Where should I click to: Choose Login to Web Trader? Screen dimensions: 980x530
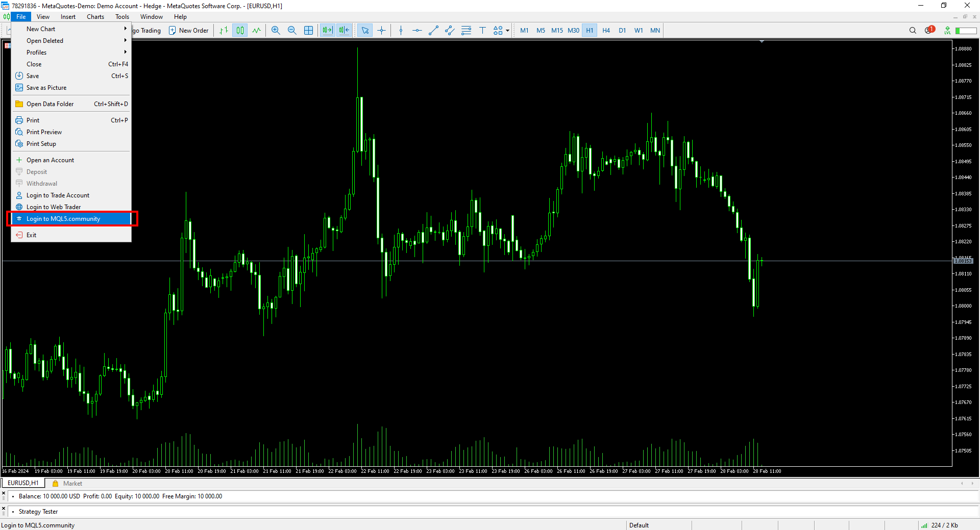71,207
